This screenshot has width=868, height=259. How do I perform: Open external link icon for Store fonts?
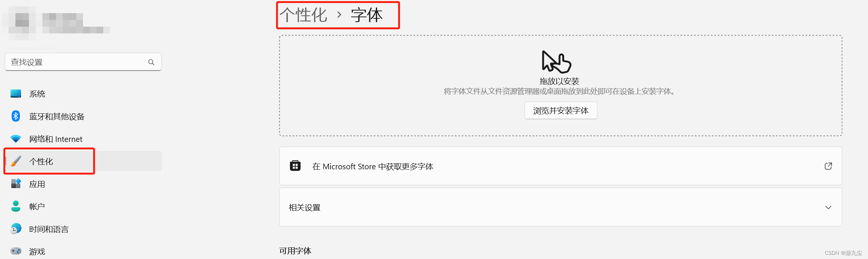[828, 166]
